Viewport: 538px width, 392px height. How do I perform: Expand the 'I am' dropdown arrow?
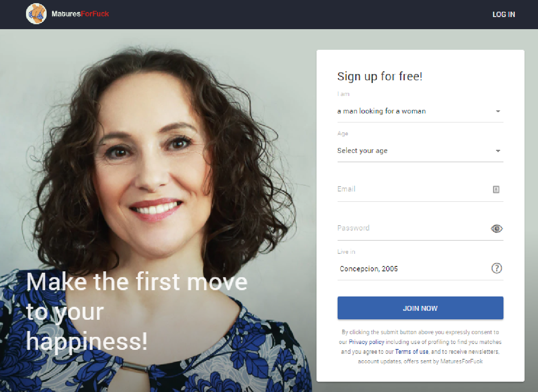tap(498, 111)
